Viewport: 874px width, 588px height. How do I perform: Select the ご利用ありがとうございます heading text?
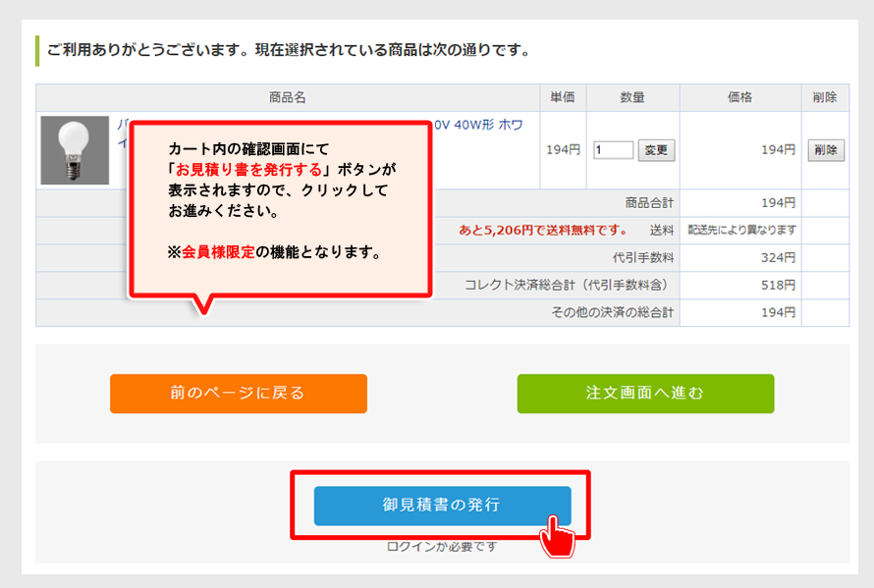pos(289,50)
